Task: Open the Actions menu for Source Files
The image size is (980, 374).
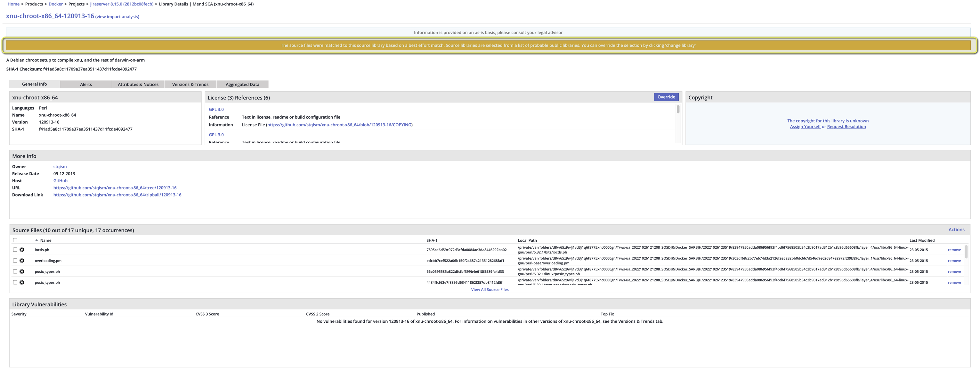Action: (x=956, y=230)
